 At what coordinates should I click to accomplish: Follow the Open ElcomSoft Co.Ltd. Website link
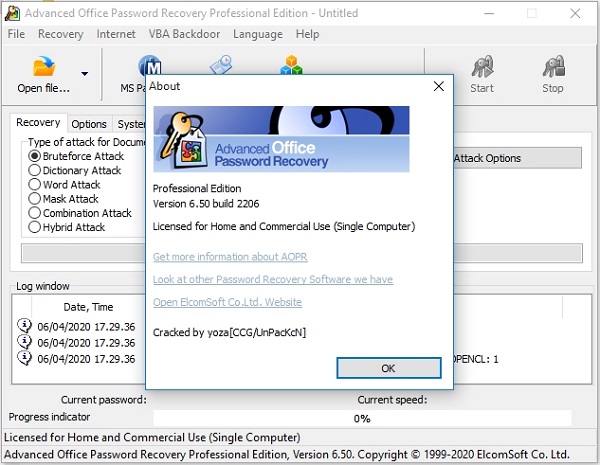[227, 302]
